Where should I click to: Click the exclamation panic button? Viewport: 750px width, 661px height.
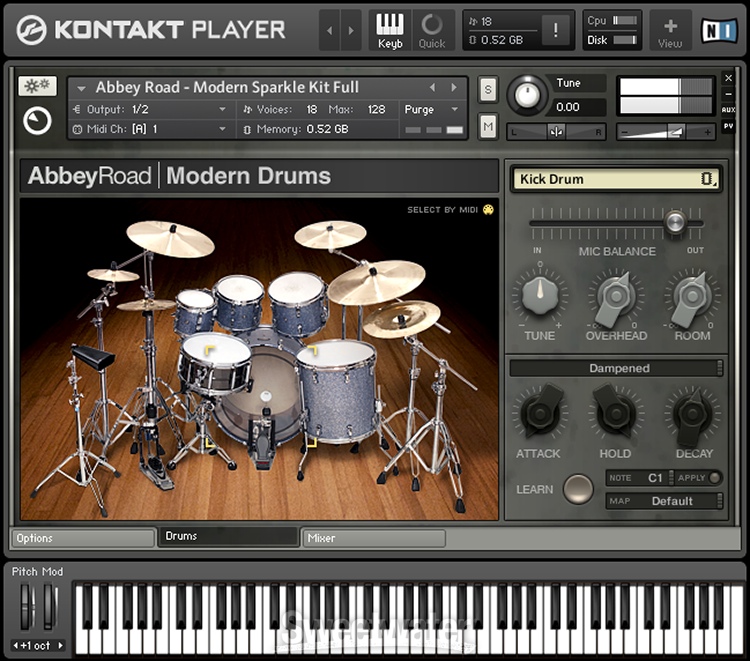coord(555,31)
